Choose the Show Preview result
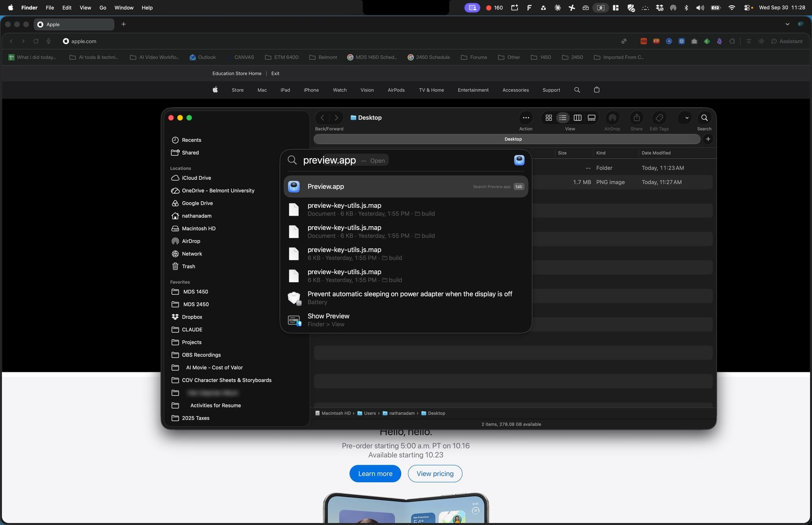The image size is (812, 525). 406,320
